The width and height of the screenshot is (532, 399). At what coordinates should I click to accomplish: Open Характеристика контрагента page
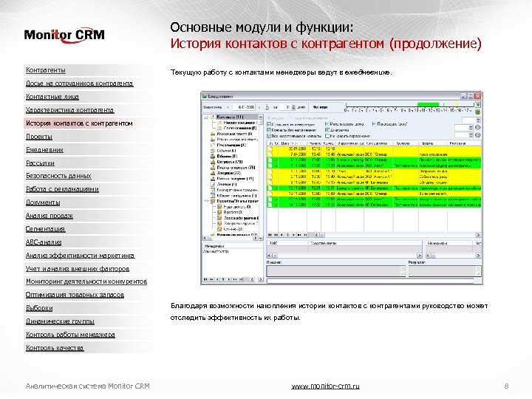coord(70,110)
